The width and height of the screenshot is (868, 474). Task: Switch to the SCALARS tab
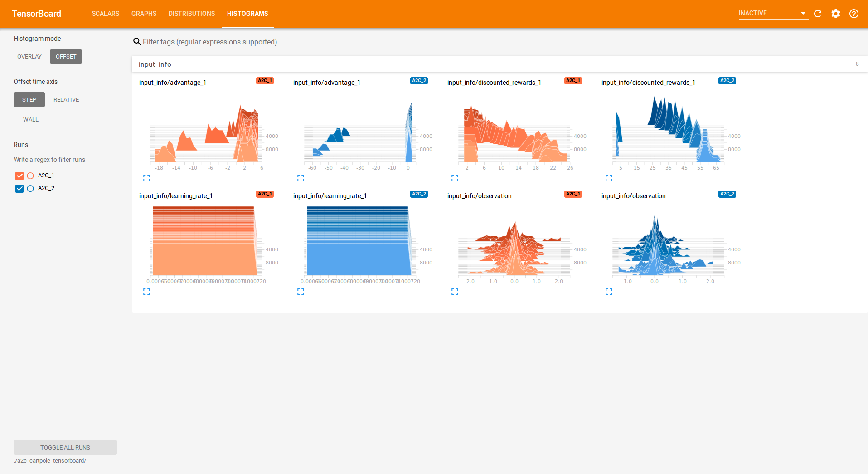tap(105, 14)
